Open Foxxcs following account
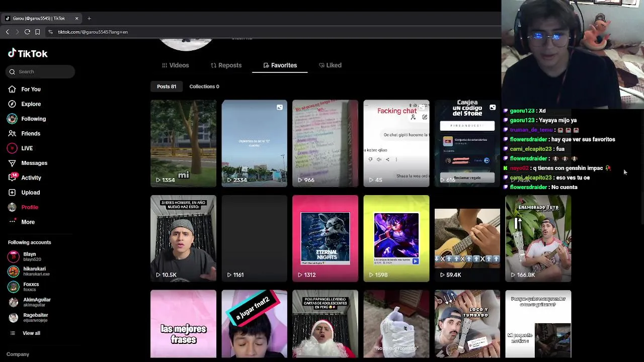 pyautogui.click(x=23, y=287)
